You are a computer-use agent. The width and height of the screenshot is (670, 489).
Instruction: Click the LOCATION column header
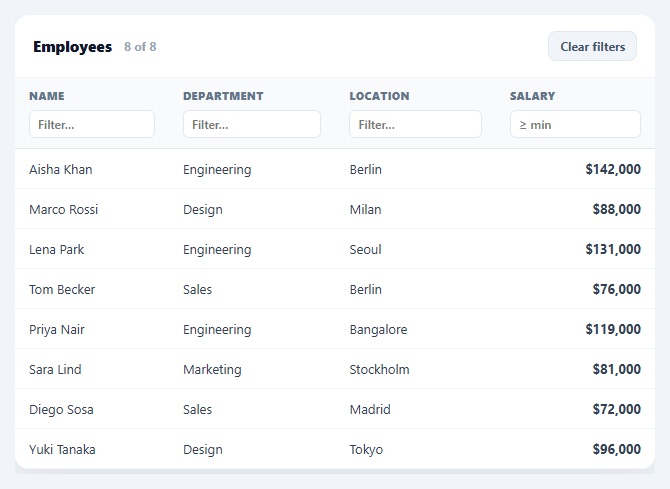pos(379,96)
